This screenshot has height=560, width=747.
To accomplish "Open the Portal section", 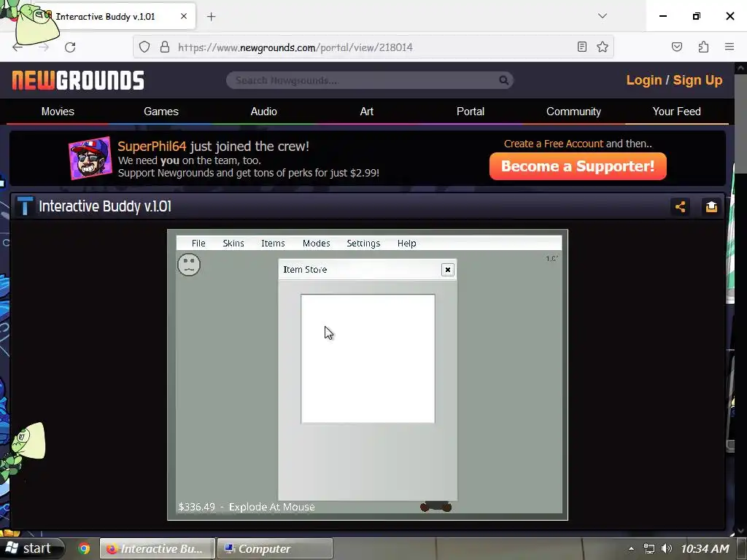I will click(471, 112).
